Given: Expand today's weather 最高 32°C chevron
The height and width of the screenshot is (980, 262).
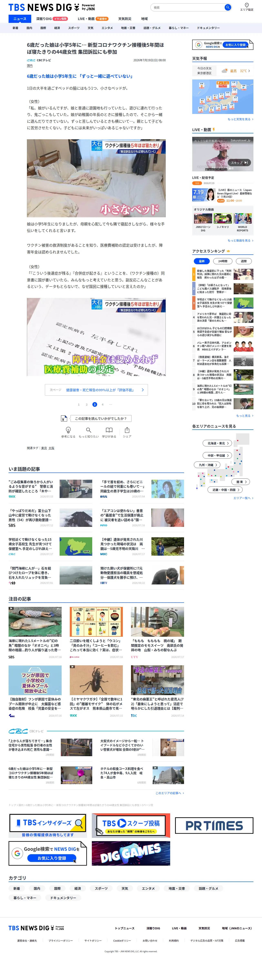Looking at the screenshot, I should pos(249,71).
